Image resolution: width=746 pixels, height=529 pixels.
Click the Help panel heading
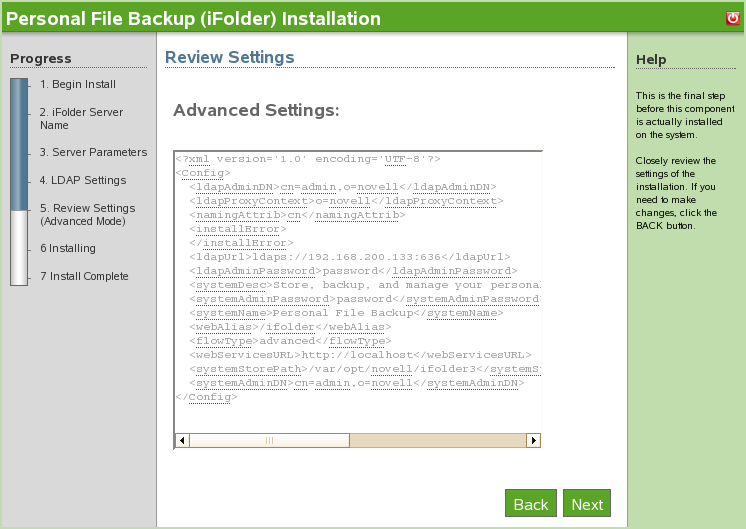click(651, 60)
